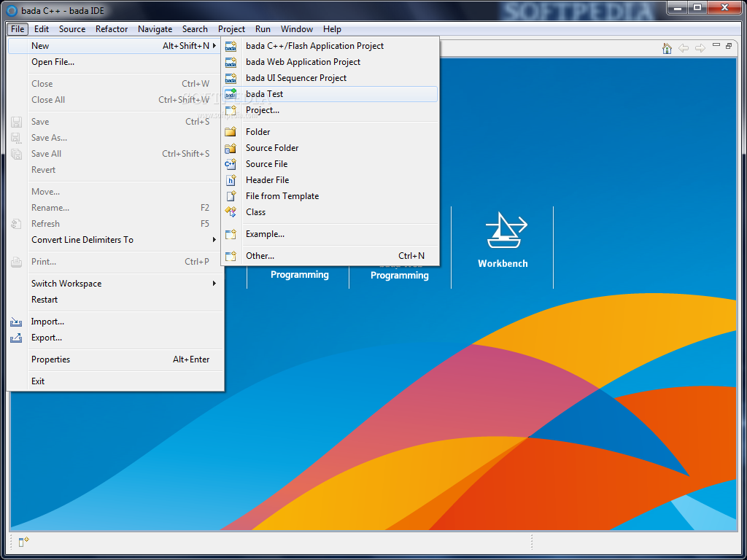Click the bada Web Application Project icon
The width and height of the screenshot is (747, 560).
coord(231,62)
